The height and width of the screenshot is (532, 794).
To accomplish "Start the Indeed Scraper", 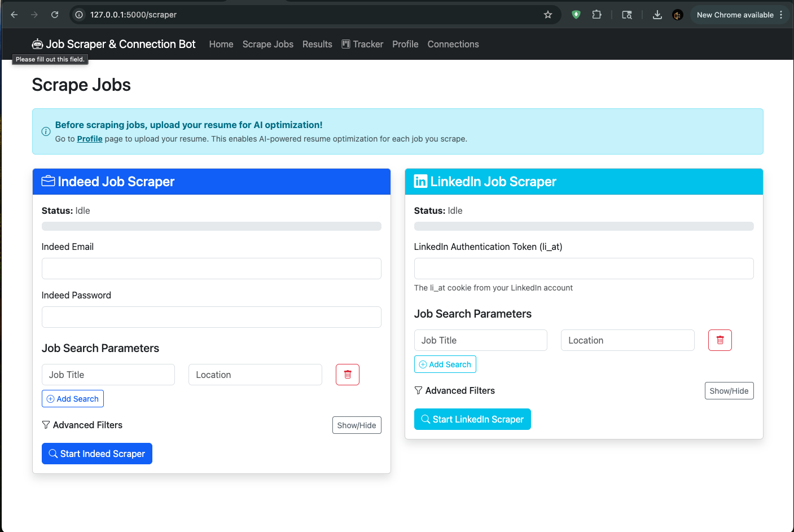I will [x=97, y=454].
